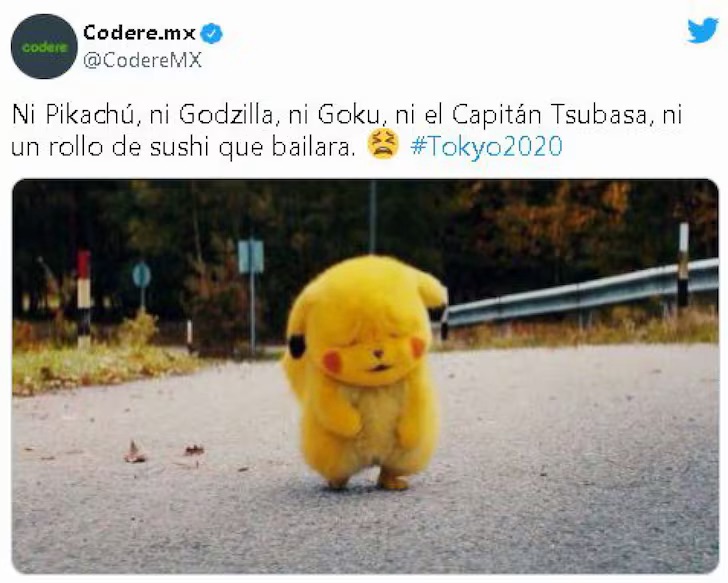Click the word Pikachú in the tweet
The width and height of the screenshot is (728, 583).
(x=93, y=115)
